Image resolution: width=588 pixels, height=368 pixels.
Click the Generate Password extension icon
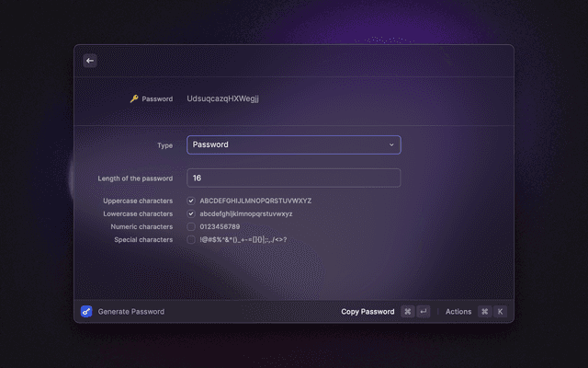86,312
